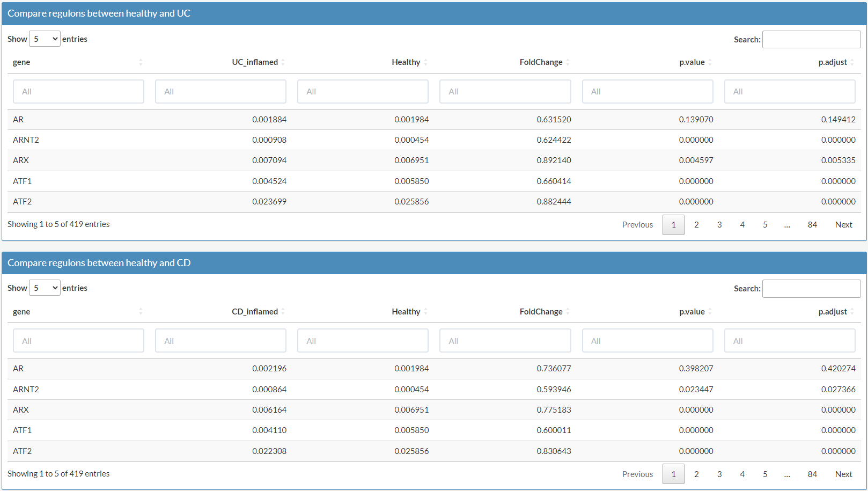Click sort icon next to CD FoldChange
This screenshot has width=868, height=491.
568,312
